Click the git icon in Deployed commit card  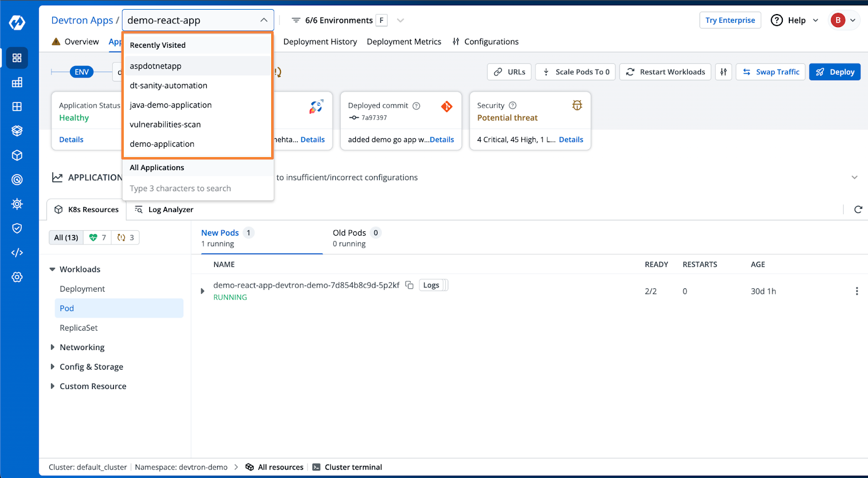coord(446,106)
